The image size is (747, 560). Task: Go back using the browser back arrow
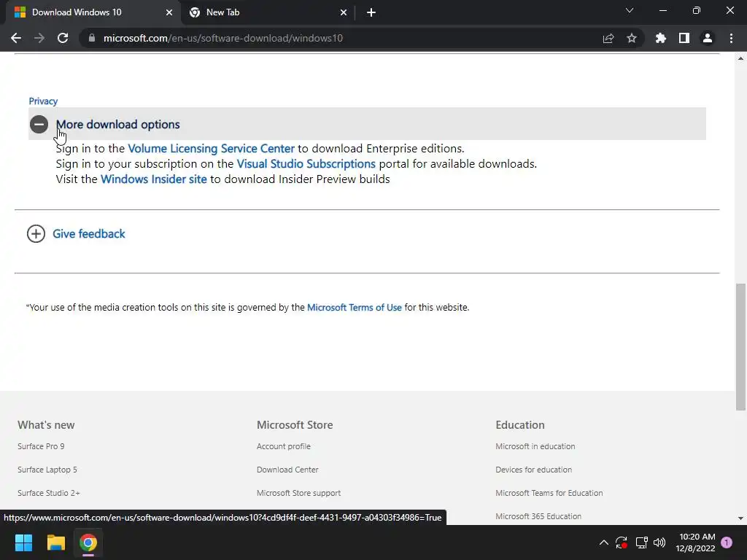coord(16,38)
